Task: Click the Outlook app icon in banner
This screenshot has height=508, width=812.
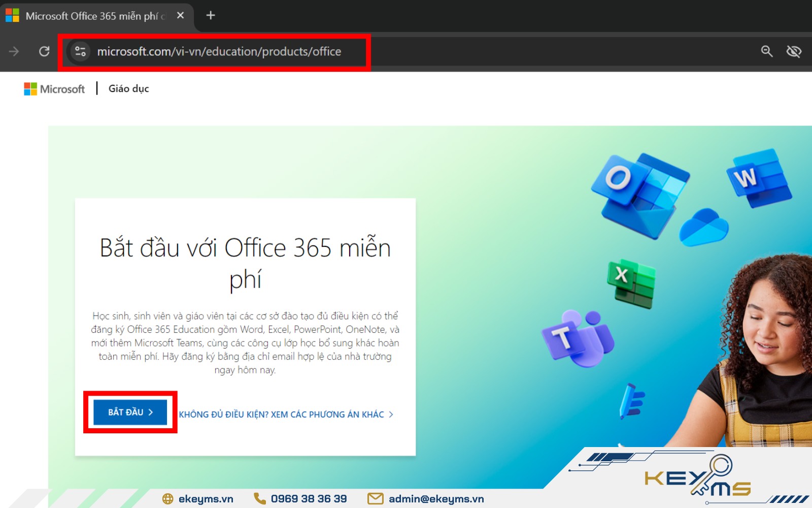Action: click(x=640, y=196)
